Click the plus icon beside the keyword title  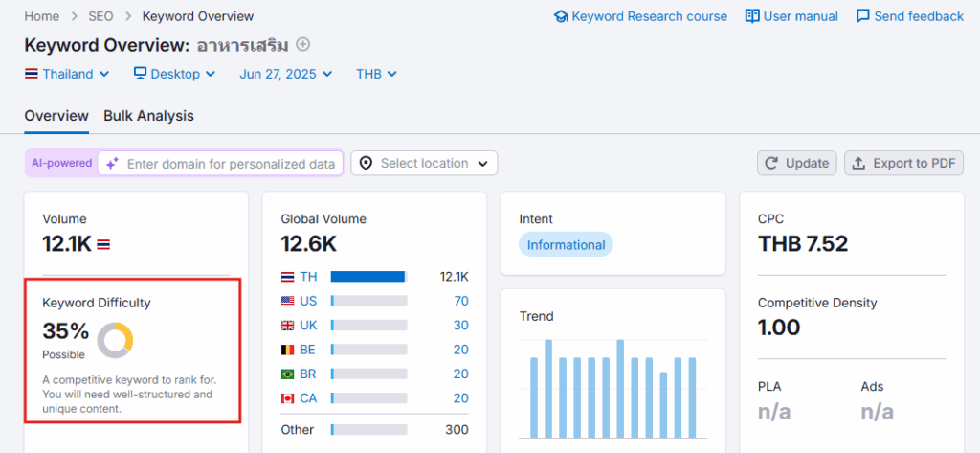pos(303,44)
